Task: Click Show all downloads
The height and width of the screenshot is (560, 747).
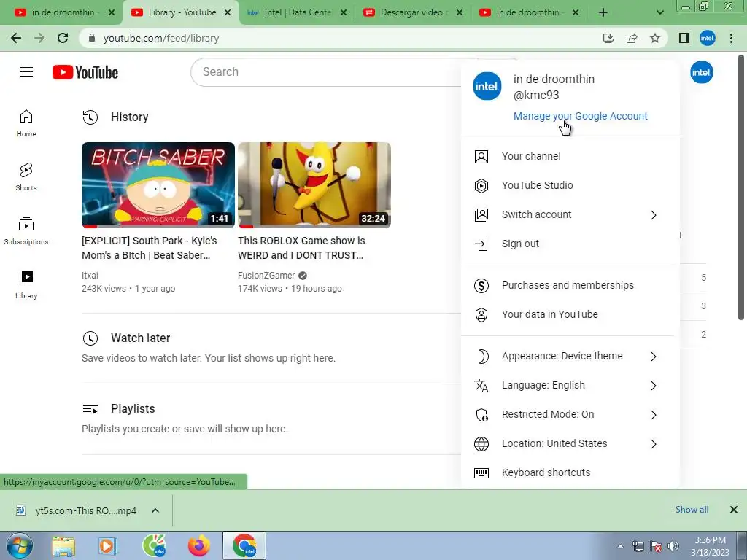Action: coord(692,510)
